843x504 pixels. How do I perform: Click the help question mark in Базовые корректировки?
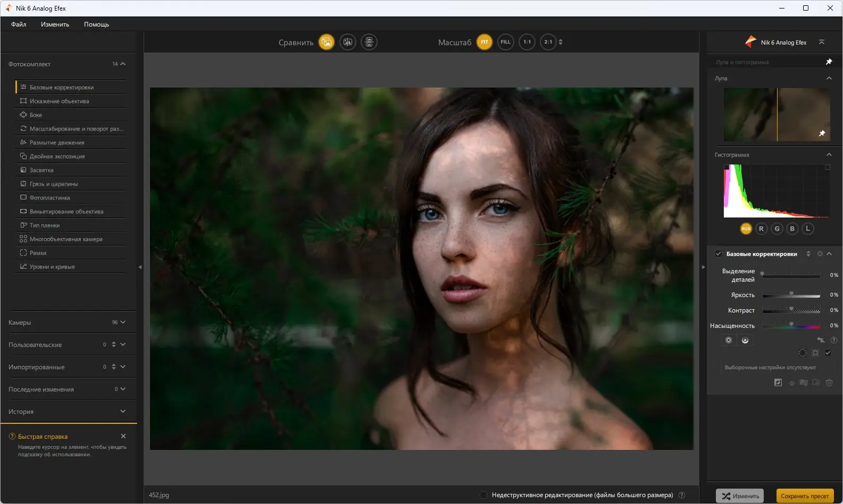tap(834, 340)
